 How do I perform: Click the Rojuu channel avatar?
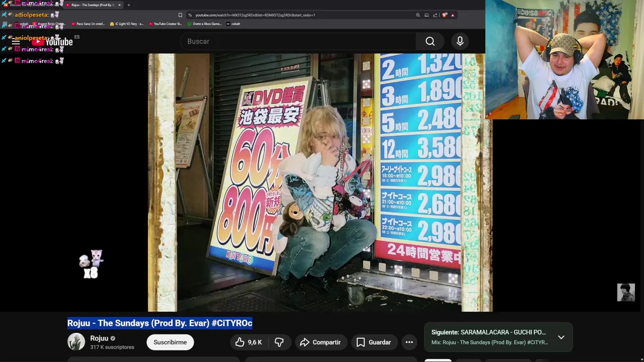(x=76, y=342)
